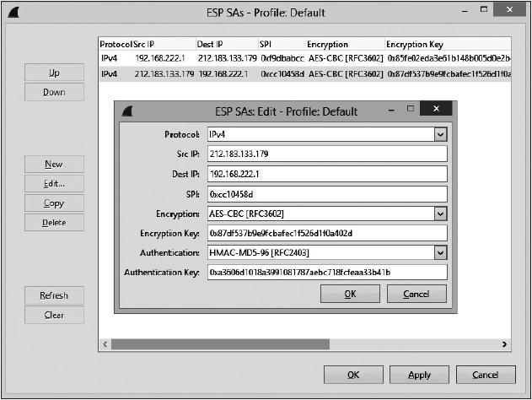Click Apply in the main window
Image resolution: width=532 pixels, height=400 pixels.
point(419,375)
